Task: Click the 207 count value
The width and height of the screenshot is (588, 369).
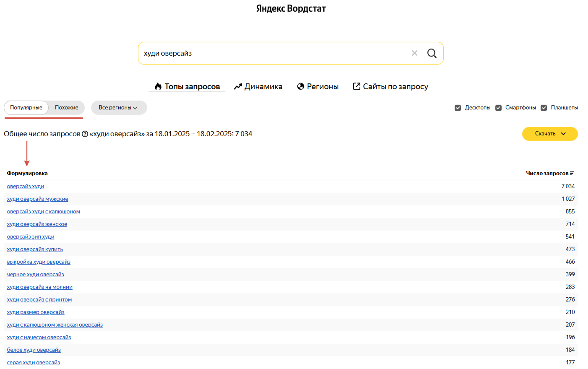Action: [570, 325]
